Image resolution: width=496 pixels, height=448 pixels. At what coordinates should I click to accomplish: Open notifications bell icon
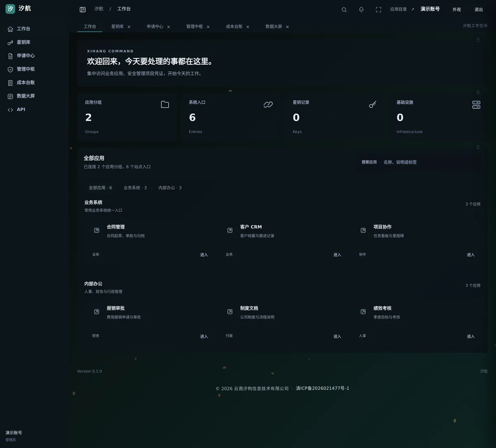point(361,10)
